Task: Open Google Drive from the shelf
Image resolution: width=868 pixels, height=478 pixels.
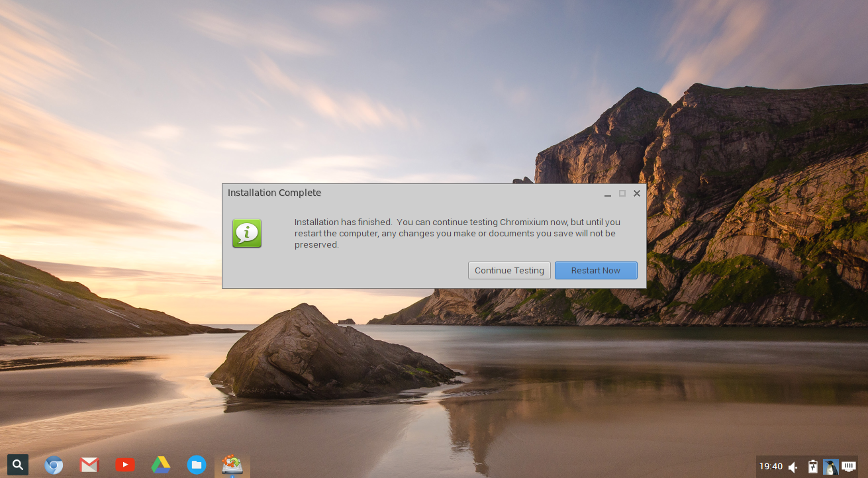Action: click(x=161, y=465)
